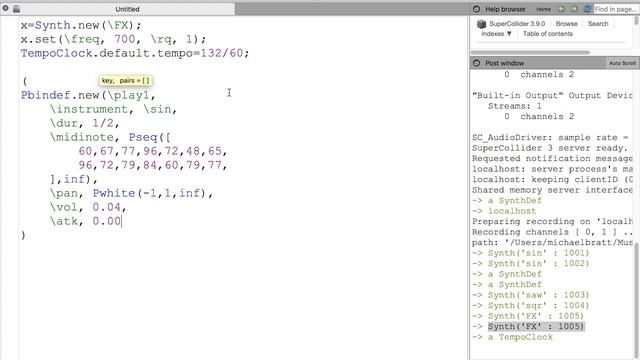Open the Browse help link
Image resolution: width=640 pixels, height=360 pixels.
(x=567, y=24)
